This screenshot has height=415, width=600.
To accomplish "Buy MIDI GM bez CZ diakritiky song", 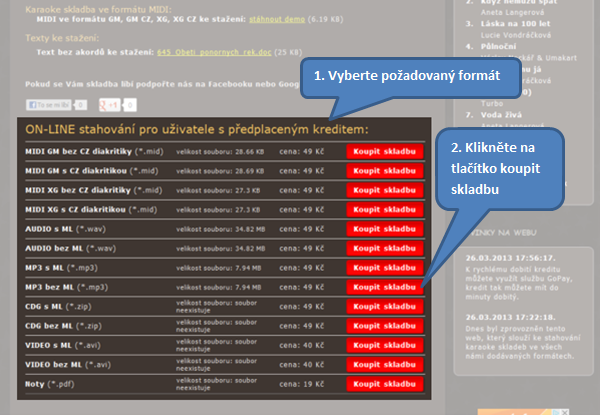I will pos(385,151).
